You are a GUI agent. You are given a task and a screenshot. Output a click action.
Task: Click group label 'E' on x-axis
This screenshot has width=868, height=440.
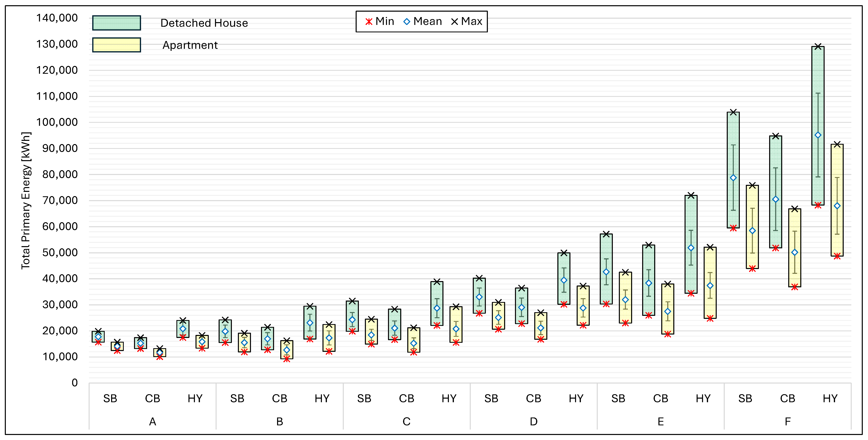coord(661,422)
